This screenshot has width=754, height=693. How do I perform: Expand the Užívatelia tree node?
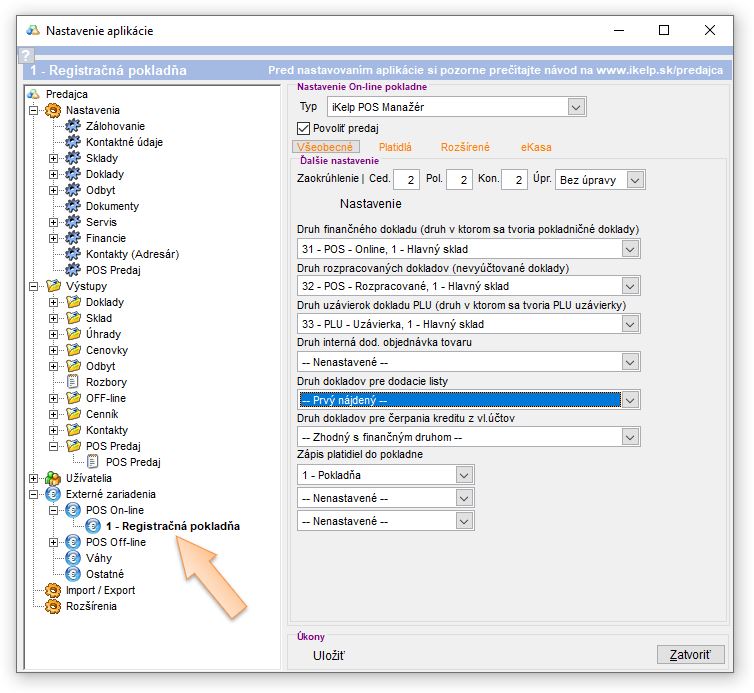point(34,478)
